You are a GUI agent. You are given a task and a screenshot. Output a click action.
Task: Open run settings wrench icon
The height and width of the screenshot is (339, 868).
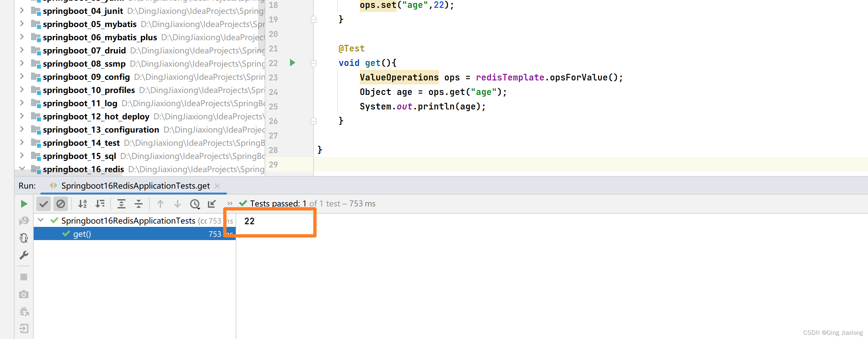coord(24,255)
